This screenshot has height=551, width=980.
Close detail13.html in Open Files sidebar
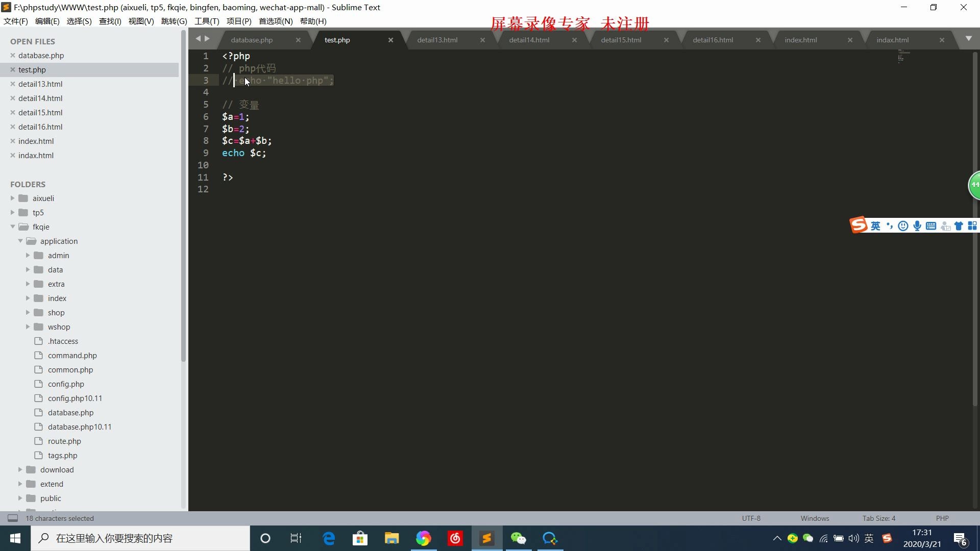click(13, 84)
